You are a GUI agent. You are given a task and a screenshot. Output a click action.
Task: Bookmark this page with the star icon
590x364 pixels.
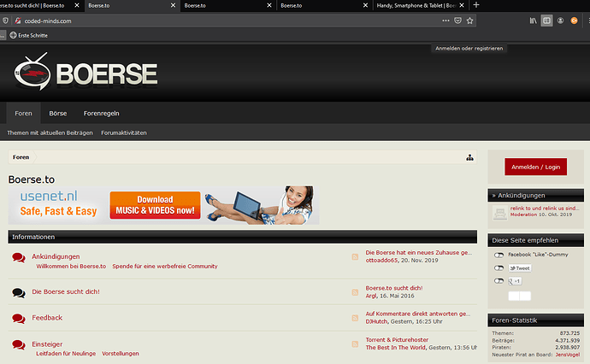(x=470, y=21)
